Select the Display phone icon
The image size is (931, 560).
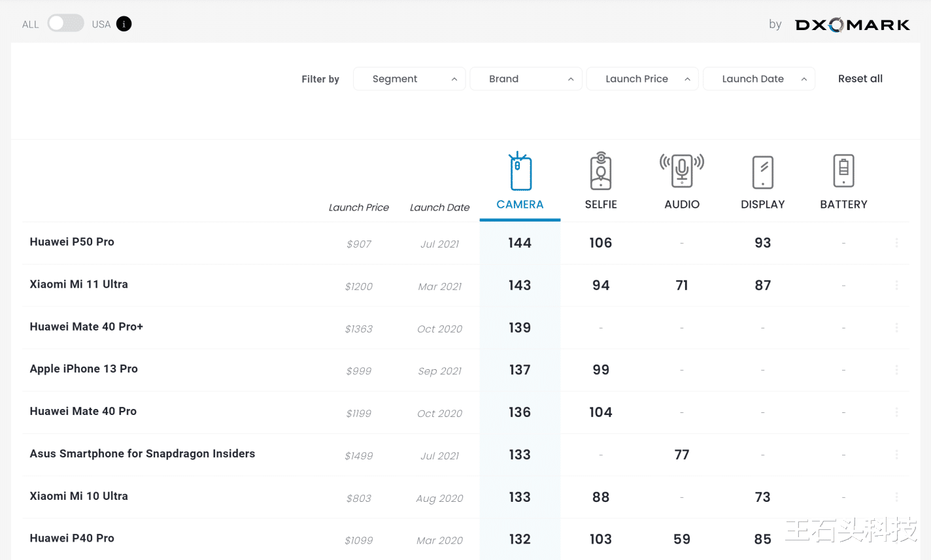(x=763, y=172)
